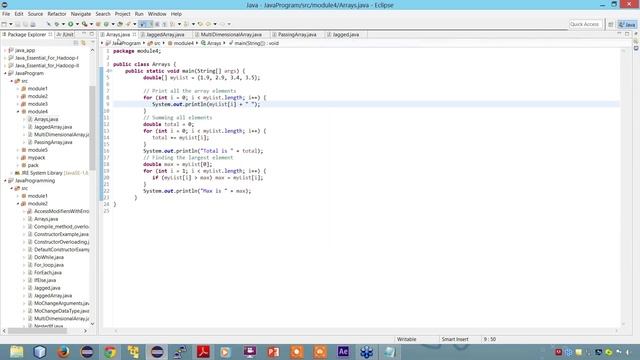This screenshot has height=360, width=640.
Task: Open the Refactor menu
Action: point(57,14)
